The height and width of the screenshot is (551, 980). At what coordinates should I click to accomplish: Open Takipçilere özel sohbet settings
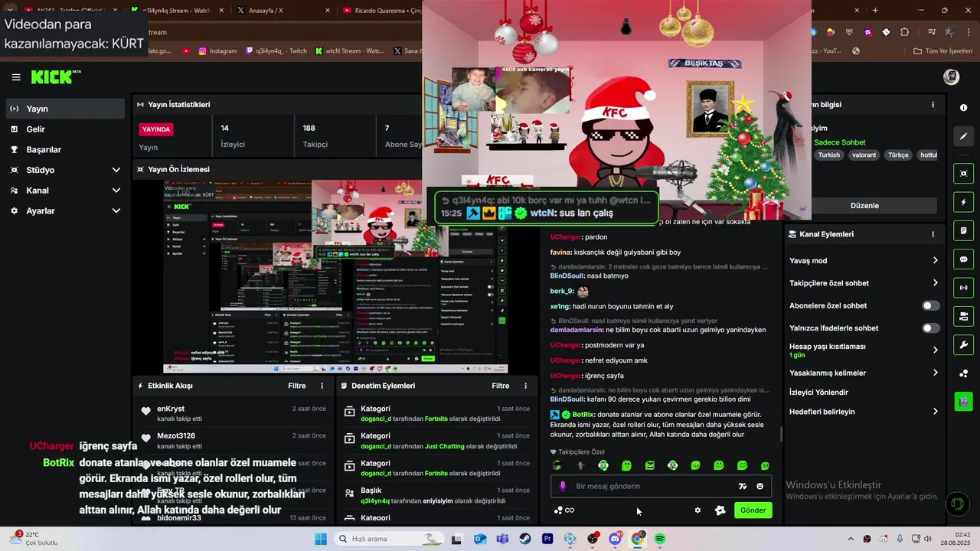tap(864, 283)
